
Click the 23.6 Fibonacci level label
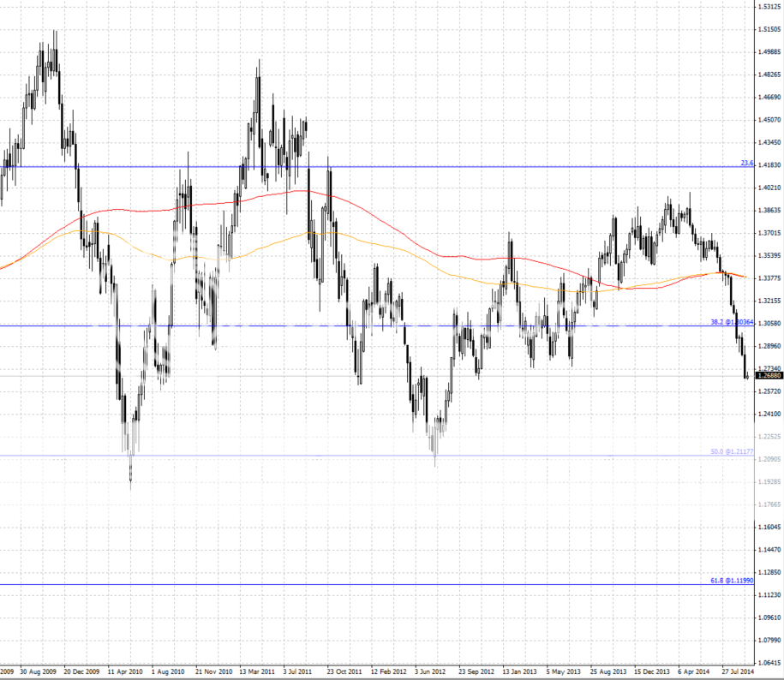click(x=746, y=163)
